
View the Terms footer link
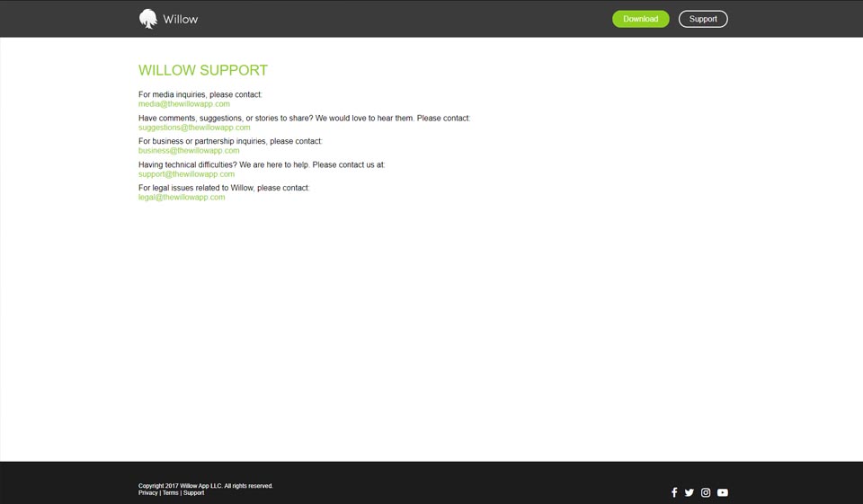(x=170, y=493)
